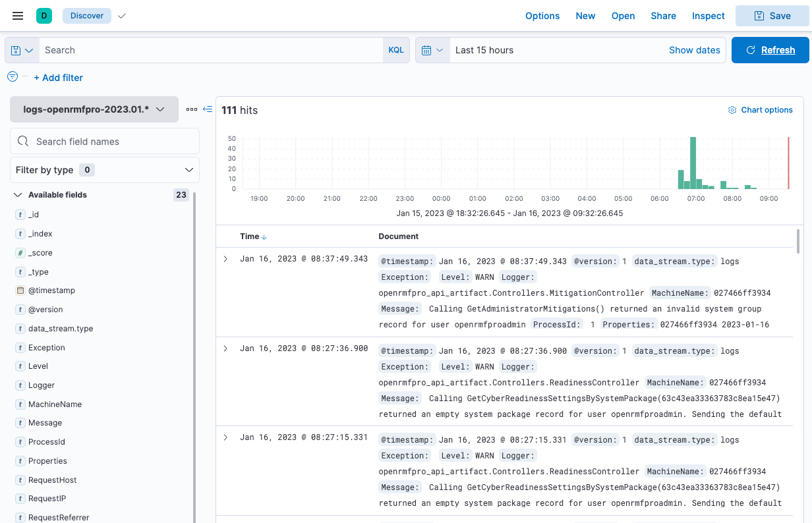Collapse the Available fields section

17,195
